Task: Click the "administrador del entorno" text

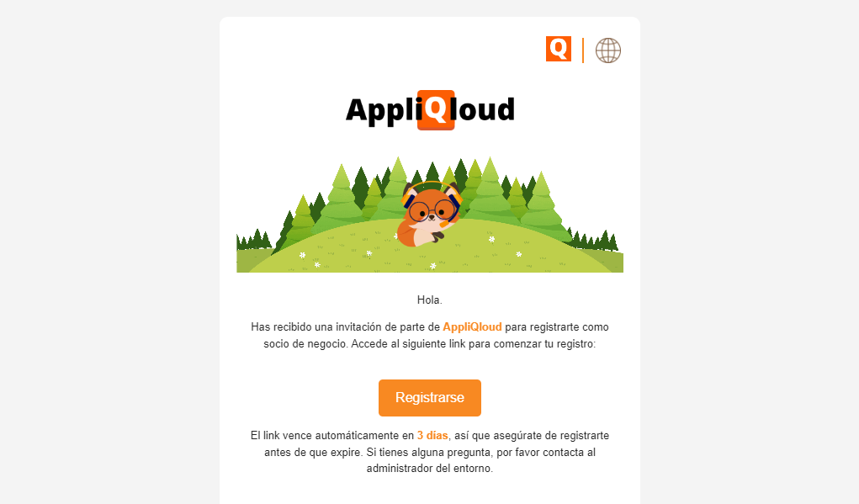Action: [429, 469]
